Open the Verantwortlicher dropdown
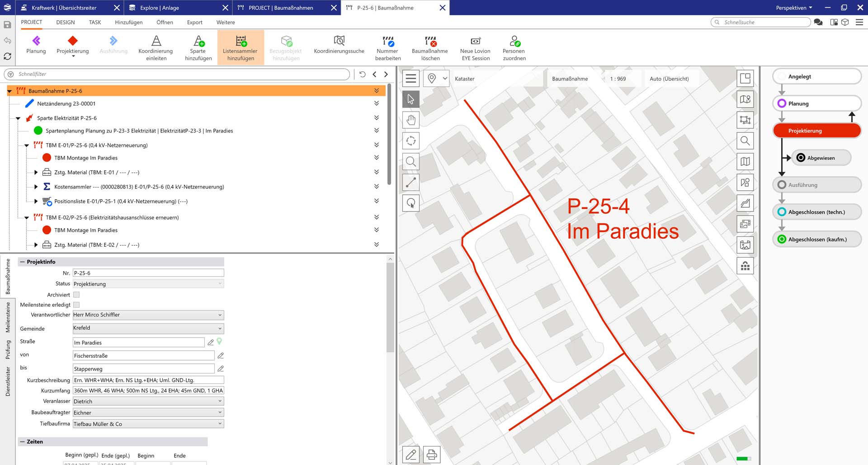 (220, 315)
